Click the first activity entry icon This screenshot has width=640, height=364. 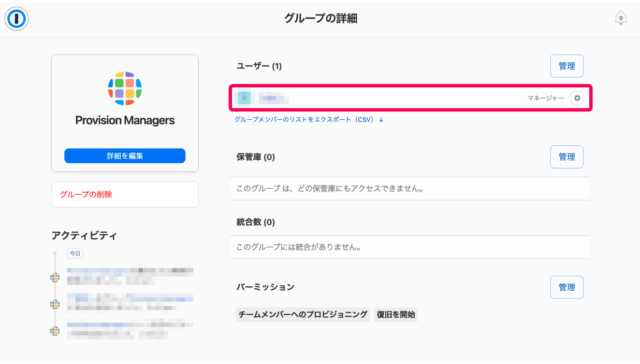pyautogui.click(x=55, y=278)
